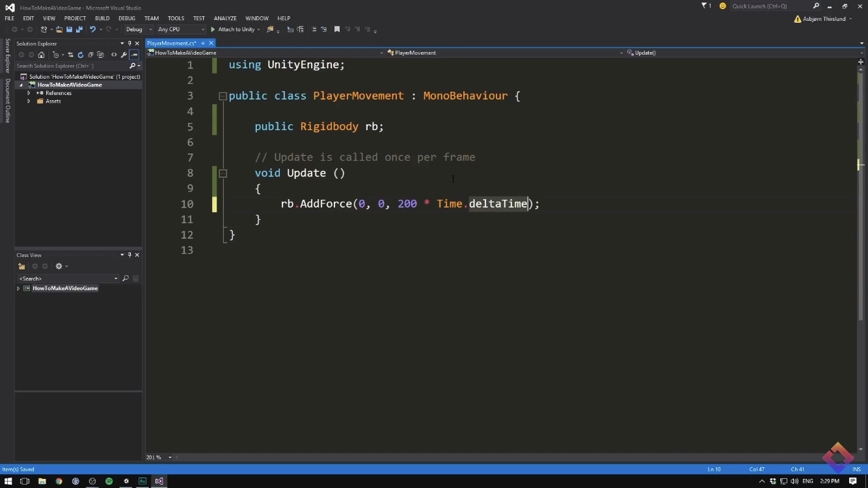The image size is (868, 488).
Task: Collapse the Update method outline box
Action: (x=223, y=173)
